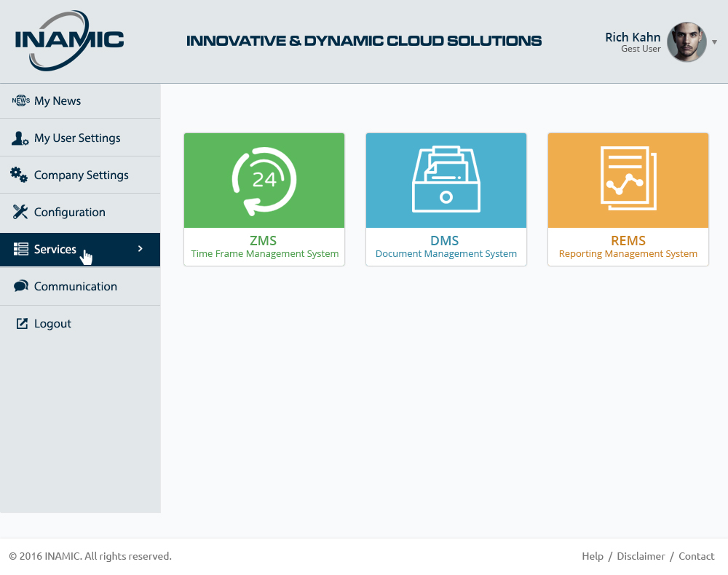Viewport: 728px width, 575px height.
Task: Click the Gest User role label
Action: tap(641, 49)
